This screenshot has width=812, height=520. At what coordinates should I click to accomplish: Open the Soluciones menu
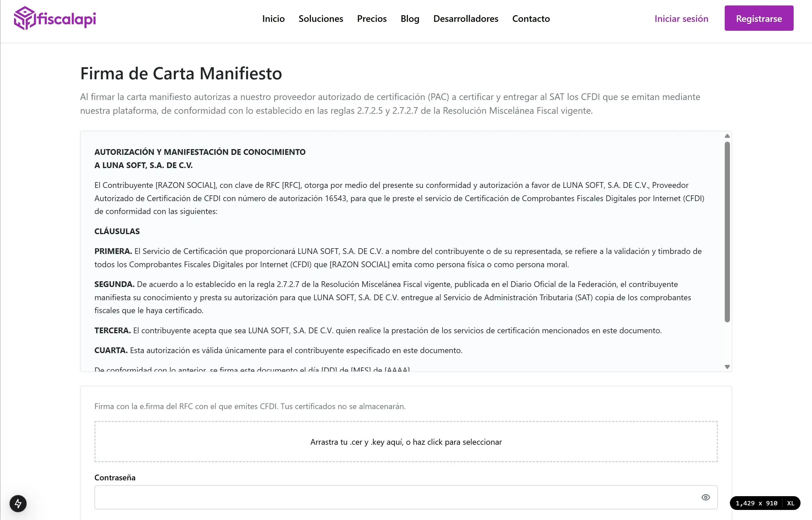click(x=321, y=19)
